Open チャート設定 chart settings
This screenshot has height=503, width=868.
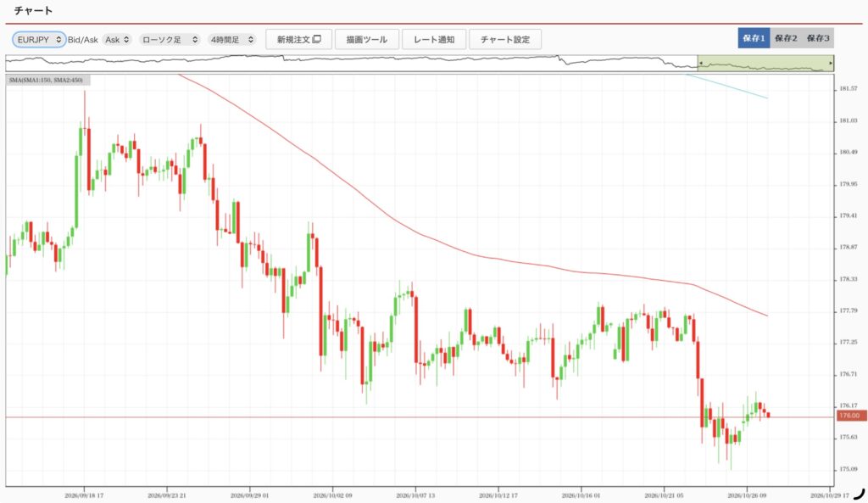tap(505, 39)
